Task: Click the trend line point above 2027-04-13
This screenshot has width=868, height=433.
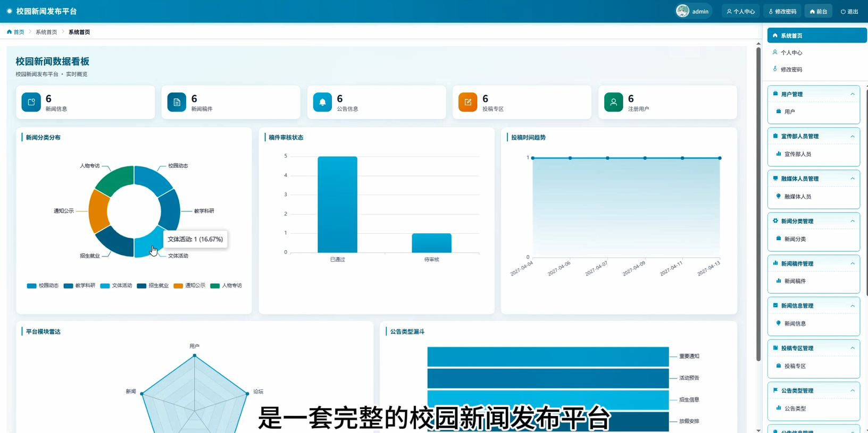Action: click(720, 158)
